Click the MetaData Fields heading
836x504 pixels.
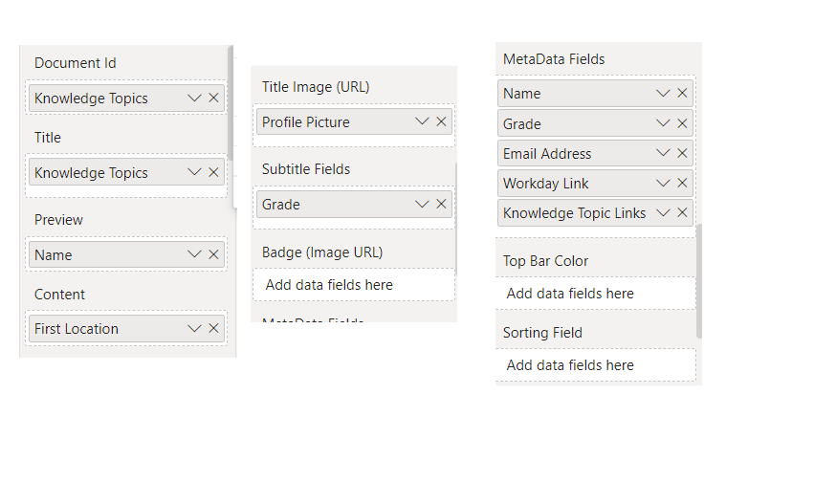pos(554,59)
